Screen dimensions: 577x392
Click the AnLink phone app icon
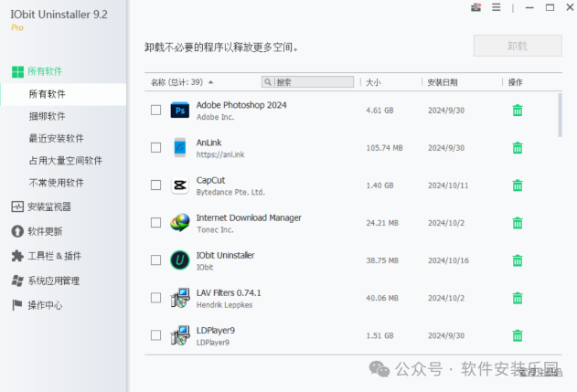180,148
